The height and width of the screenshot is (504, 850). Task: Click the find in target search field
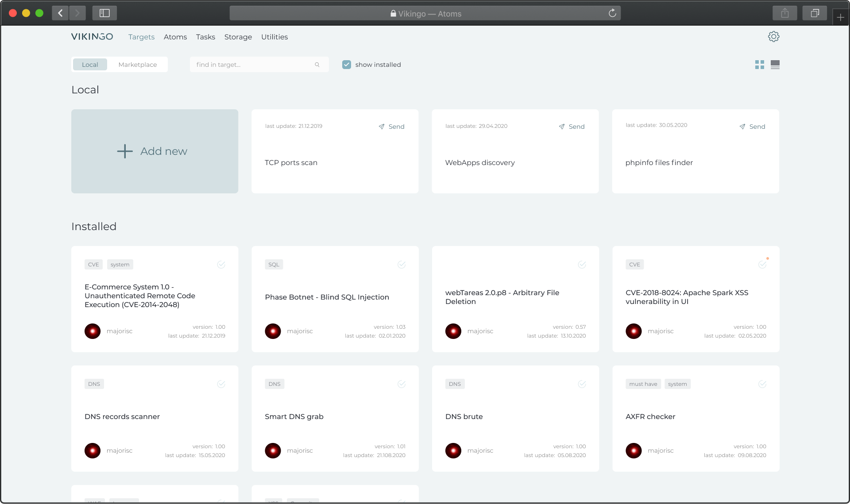(252, 65)
